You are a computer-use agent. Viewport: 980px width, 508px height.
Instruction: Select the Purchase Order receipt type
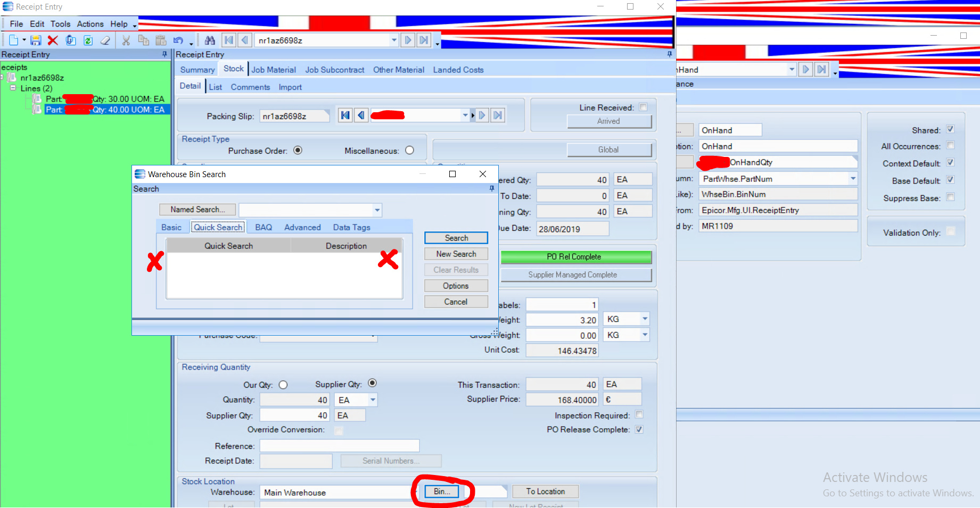pyautogui.click(x=298, y=151)
